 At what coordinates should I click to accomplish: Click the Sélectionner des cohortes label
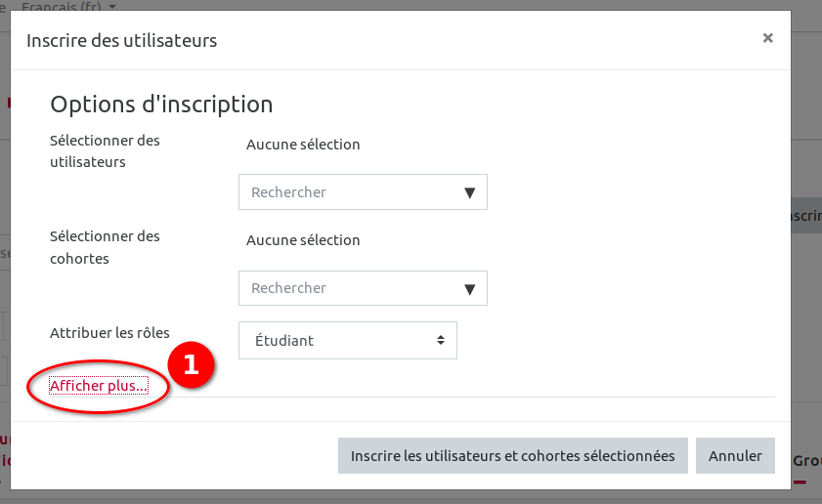tap(105, 246)
